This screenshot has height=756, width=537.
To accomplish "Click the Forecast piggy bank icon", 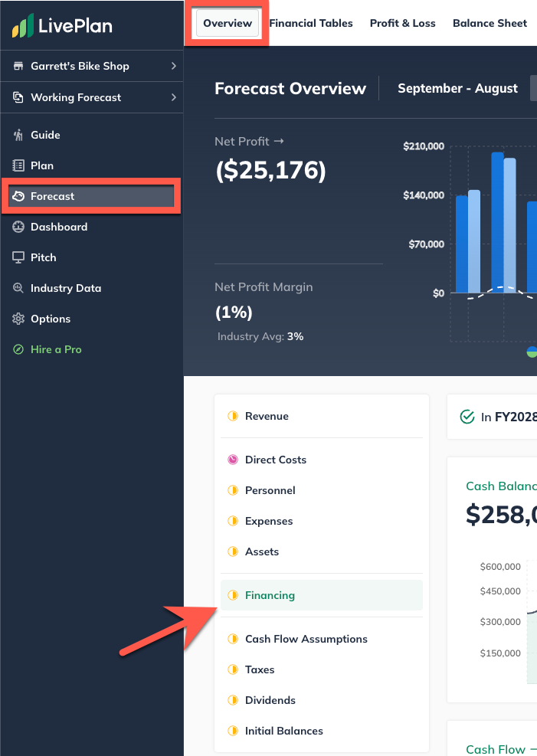I will click(18, 196).
